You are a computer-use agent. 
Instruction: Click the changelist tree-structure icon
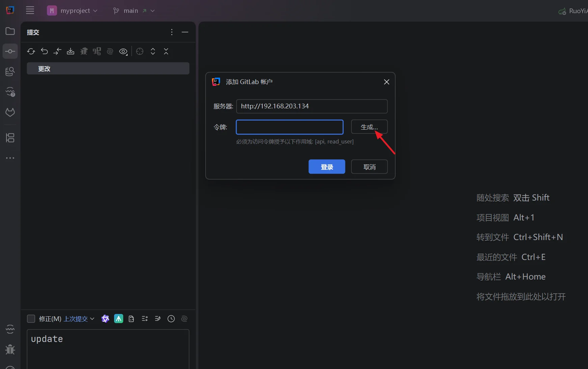97,51
